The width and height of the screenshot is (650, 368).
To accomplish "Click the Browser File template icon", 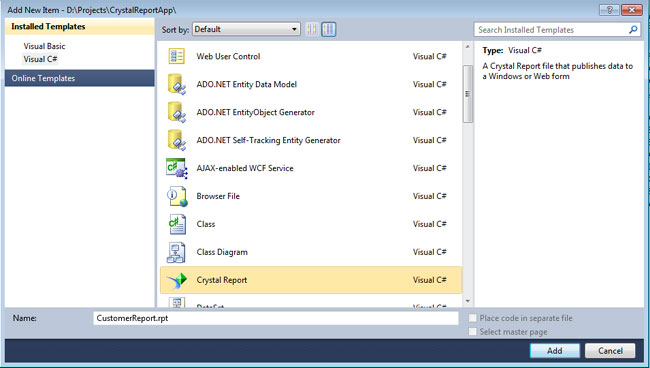I will pos(177,196).
